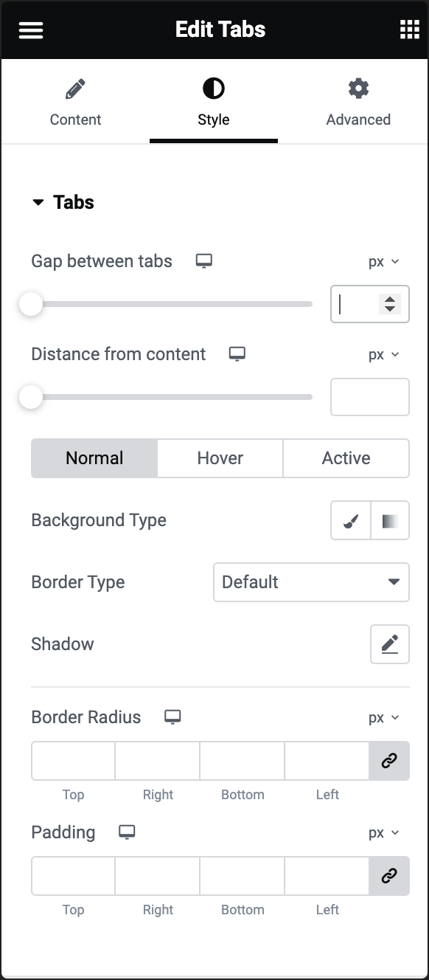Unlink the Padding values chain

[389, 876]
